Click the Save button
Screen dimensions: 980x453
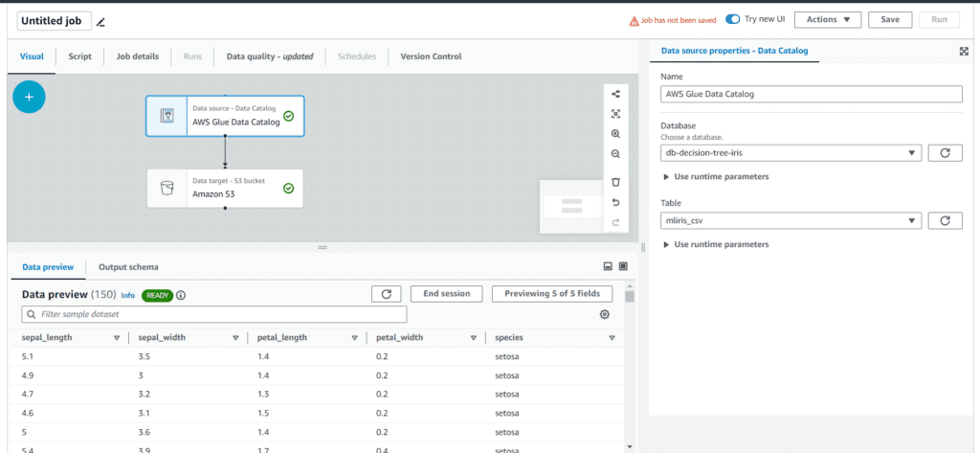(890, 19)
